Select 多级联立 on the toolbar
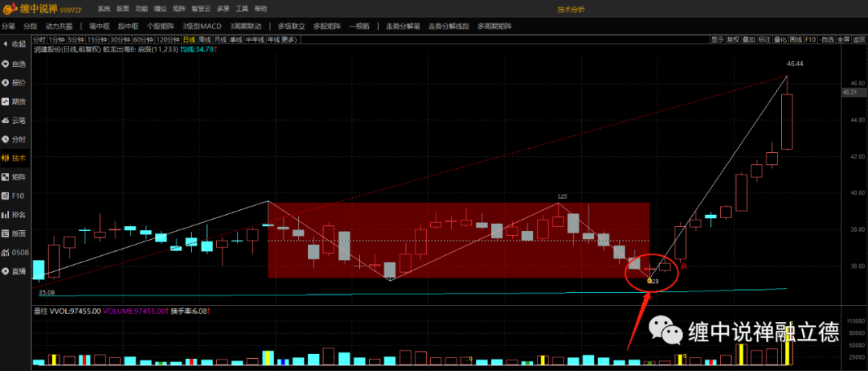The width and height of the screenshot is (868, 371). (292, 26)
